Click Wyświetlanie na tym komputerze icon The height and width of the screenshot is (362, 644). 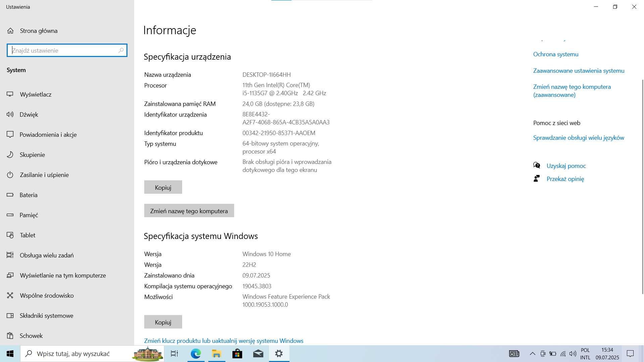pyautogui.click(x=10, y=275)
